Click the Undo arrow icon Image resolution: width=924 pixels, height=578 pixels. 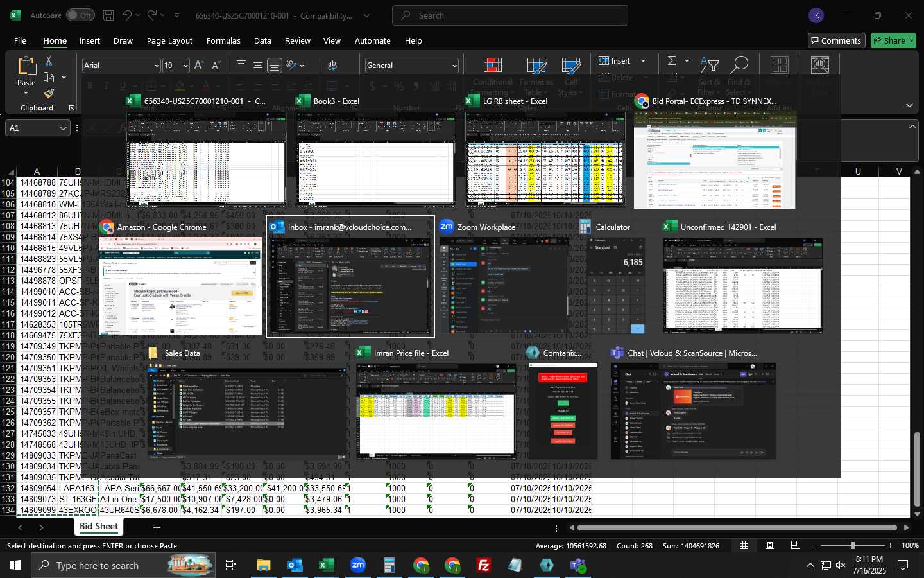pos(127,15)
